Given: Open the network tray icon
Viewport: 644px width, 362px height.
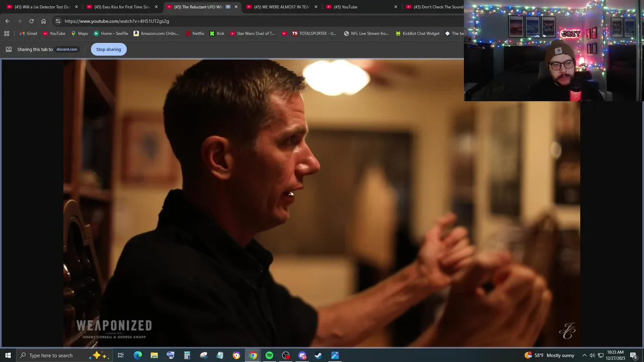Looking at the screenshot, I should [601, 355].
